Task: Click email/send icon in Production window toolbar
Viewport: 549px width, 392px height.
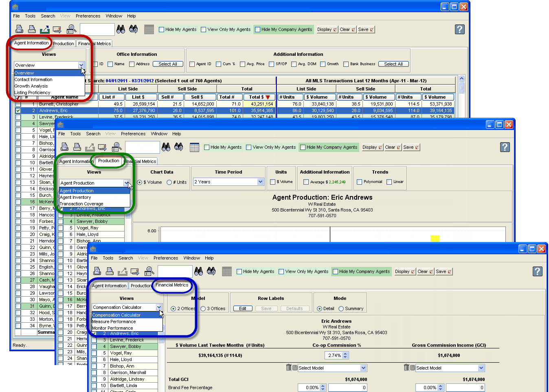Action: pyautogui.click(x=103, y=147)
